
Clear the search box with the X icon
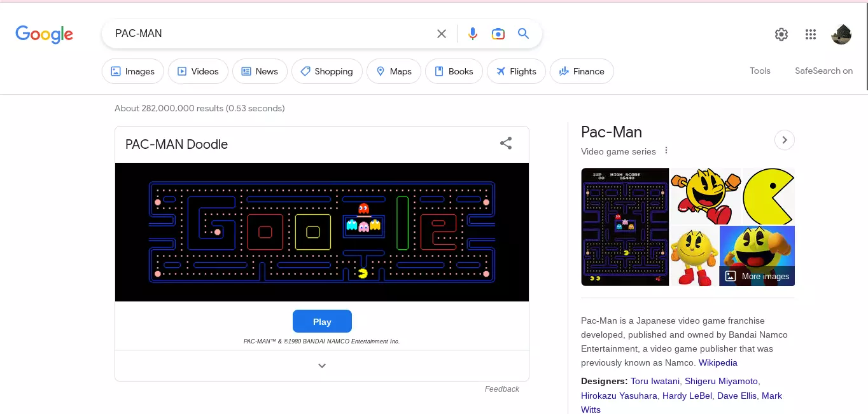[x=442, y=34]
